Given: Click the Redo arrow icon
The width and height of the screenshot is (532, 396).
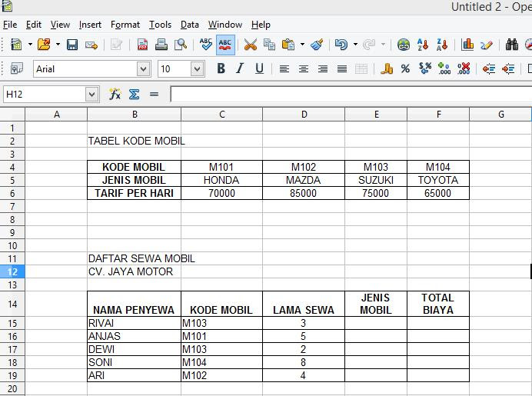Looking at the screenshot, I should coord(369,45).
